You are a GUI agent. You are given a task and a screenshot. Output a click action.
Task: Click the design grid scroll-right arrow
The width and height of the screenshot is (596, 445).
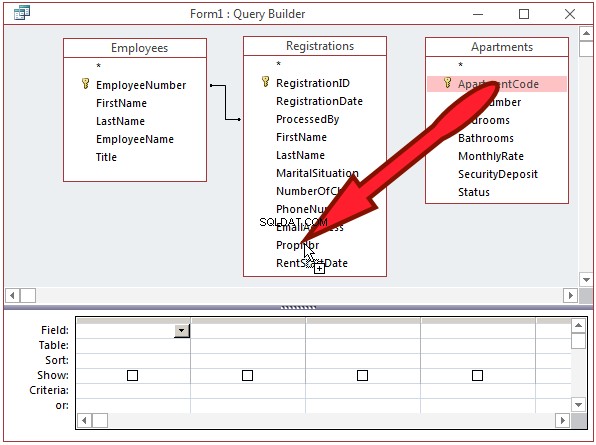[562, 421]
